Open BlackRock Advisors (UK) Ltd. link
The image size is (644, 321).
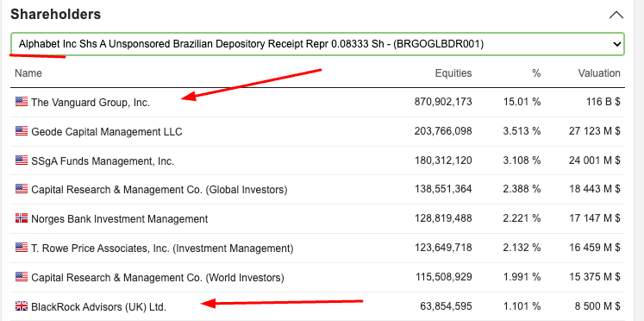(x=98, y=306)
